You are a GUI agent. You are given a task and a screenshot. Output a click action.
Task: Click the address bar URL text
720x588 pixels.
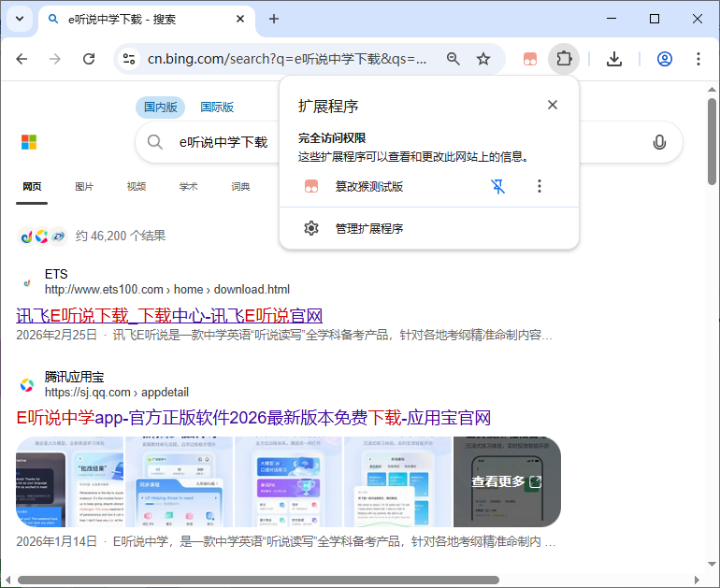point(287,59)
